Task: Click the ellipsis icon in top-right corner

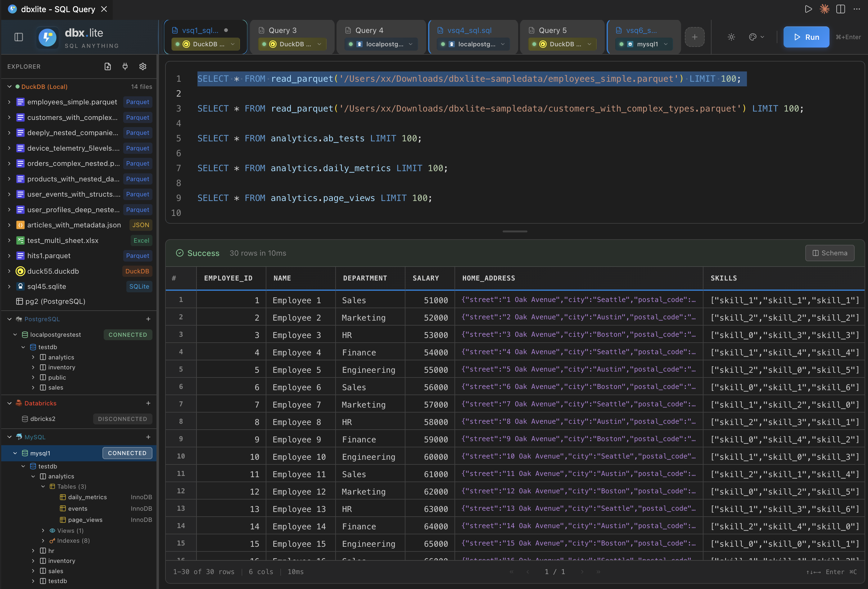Action: (x=857, y=9)
